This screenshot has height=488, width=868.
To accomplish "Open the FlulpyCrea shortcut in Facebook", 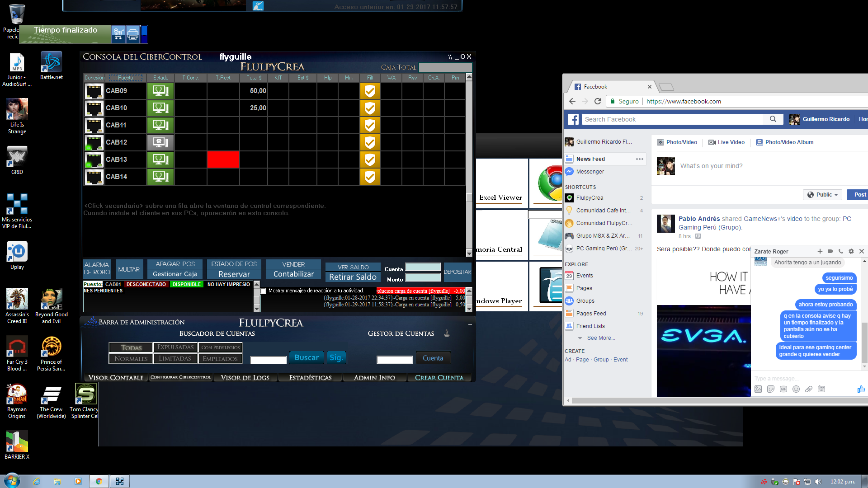I will pos(590,198).
